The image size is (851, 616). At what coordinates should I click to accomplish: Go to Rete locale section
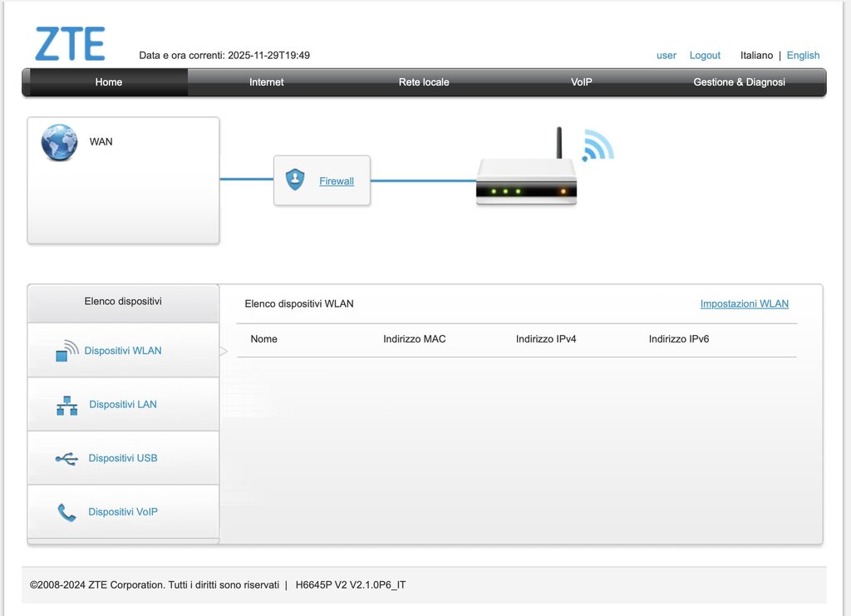coord(424,82)
